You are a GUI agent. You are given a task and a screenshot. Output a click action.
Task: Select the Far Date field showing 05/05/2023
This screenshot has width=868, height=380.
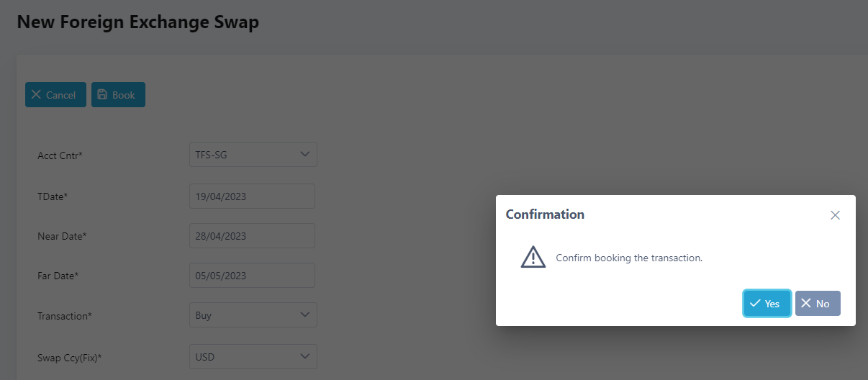coord(252,276)
